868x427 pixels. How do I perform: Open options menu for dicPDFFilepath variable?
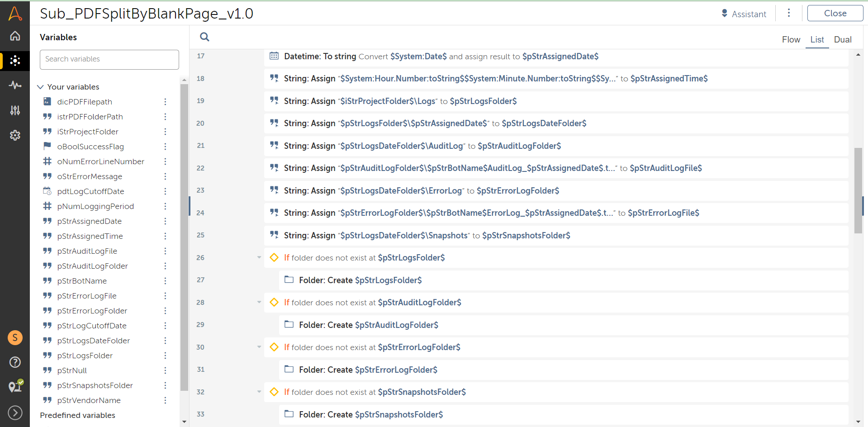165,102
